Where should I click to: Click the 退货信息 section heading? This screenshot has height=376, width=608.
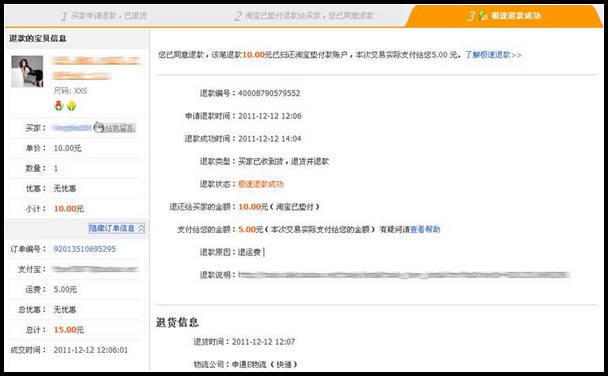[177, 323]
